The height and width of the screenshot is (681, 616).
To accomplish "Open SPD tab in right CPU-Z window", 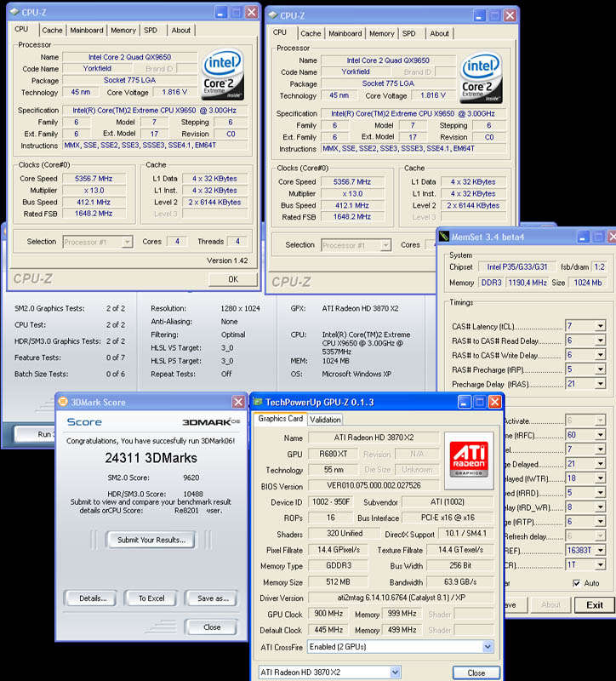I will click(x=409, y=33).
